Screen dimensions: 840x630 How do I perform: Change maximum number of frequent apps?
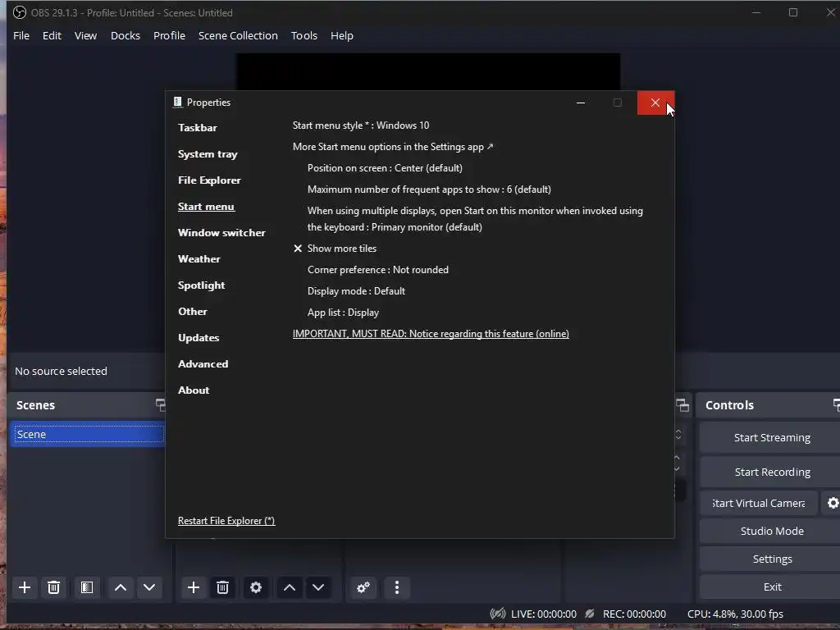click(x=429, y=189)
